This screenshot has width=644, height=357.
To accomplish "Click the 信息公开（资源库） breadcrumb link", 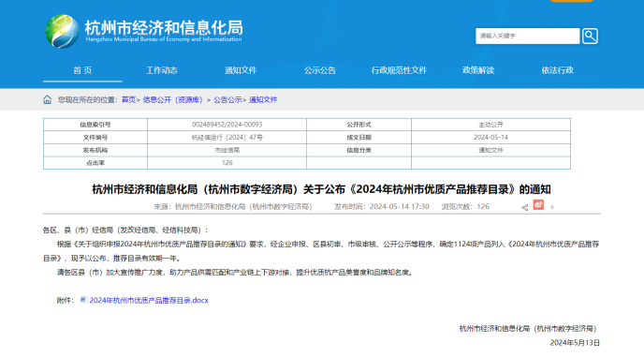I will [x=172, y=100].
